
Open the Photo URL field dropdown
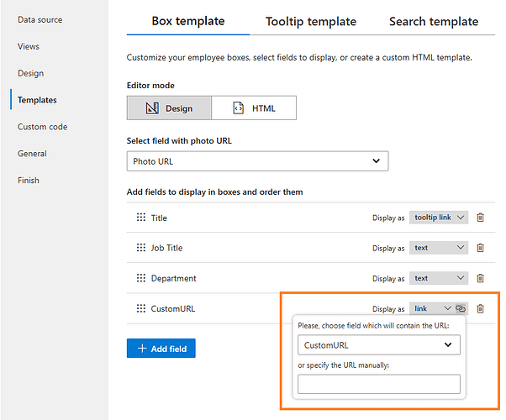tap(257, 161)
